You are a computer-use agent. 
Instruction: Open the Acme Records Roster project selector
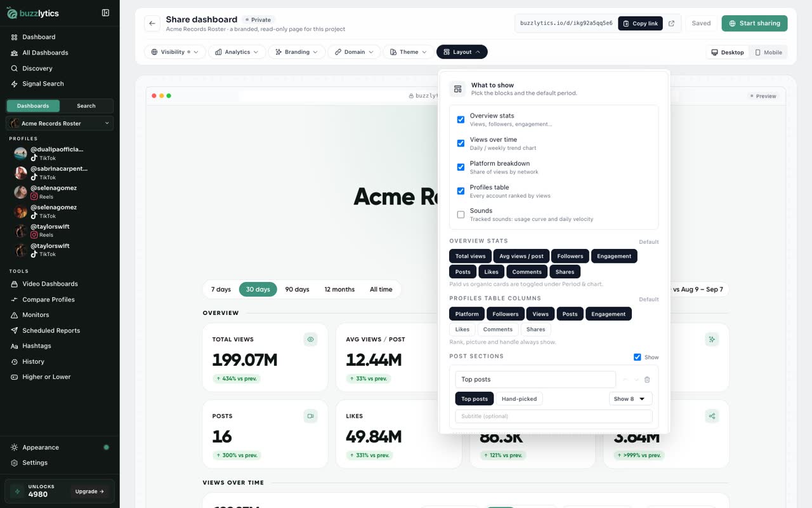coord(60,123)
